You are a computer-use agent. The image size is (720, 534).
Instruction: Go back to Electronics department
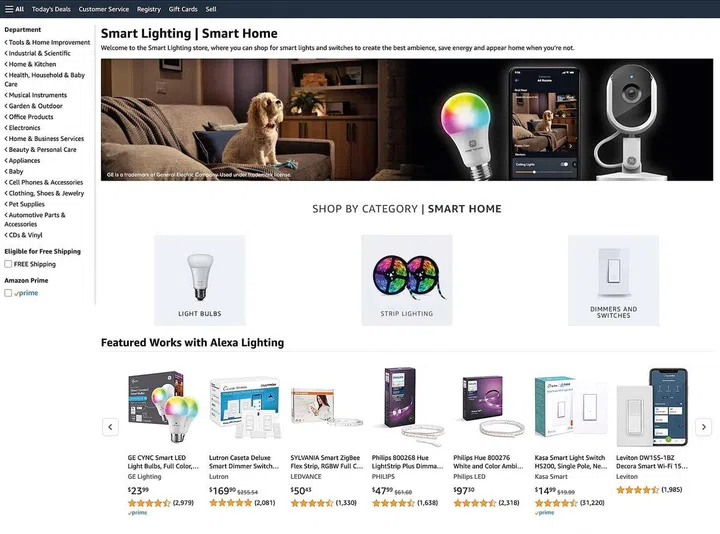click(22, 128)
